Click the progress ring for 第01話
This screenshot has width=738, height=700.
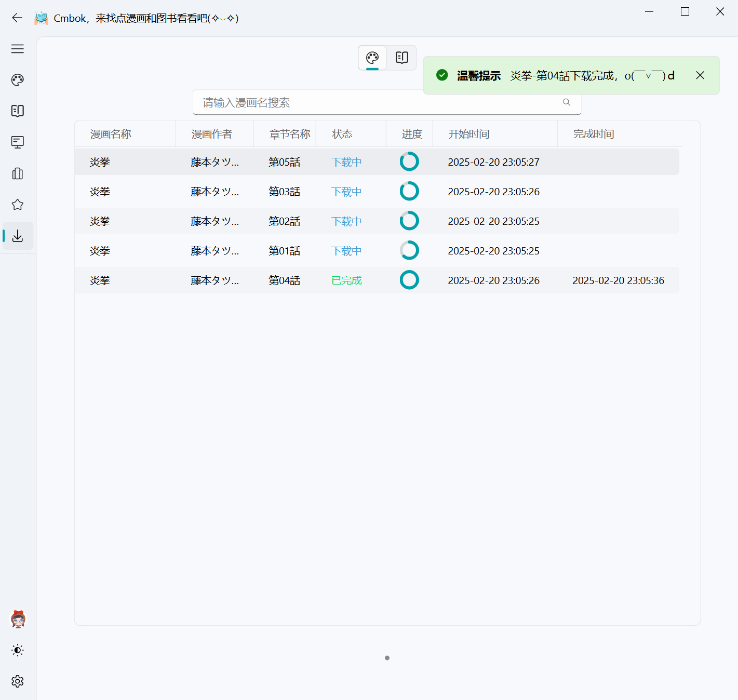409,250
